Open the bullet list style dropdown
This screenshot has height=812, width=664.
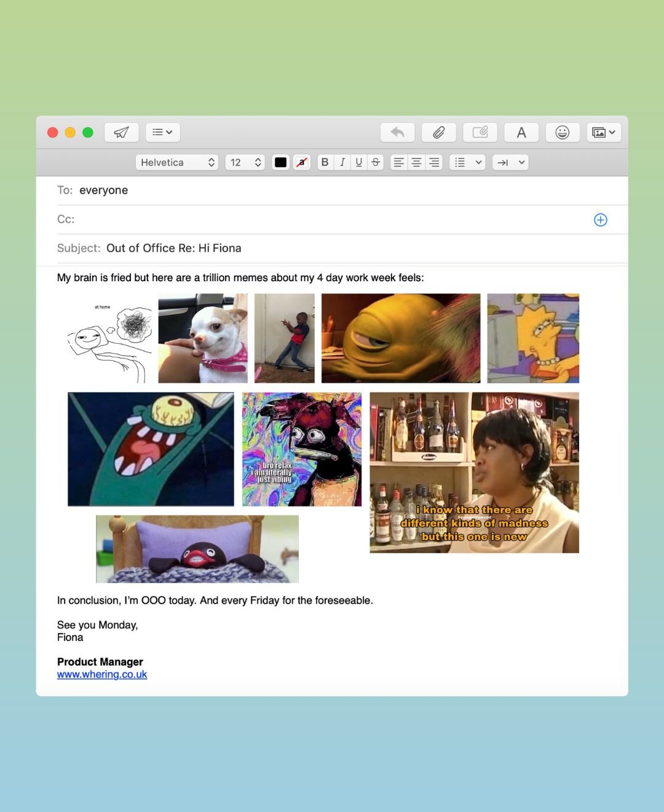(x=467, y=162)
